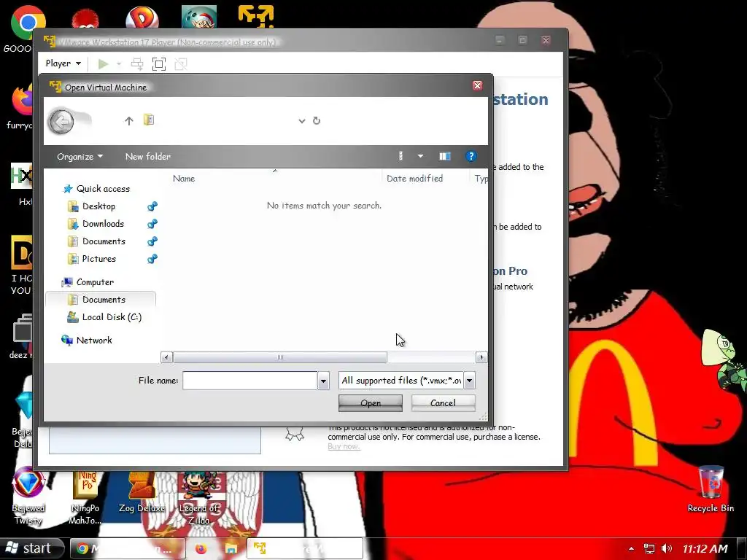Click the Unity mode toolbar icon
This screenshot has height=560, width=747.
[x=181, y=64]
